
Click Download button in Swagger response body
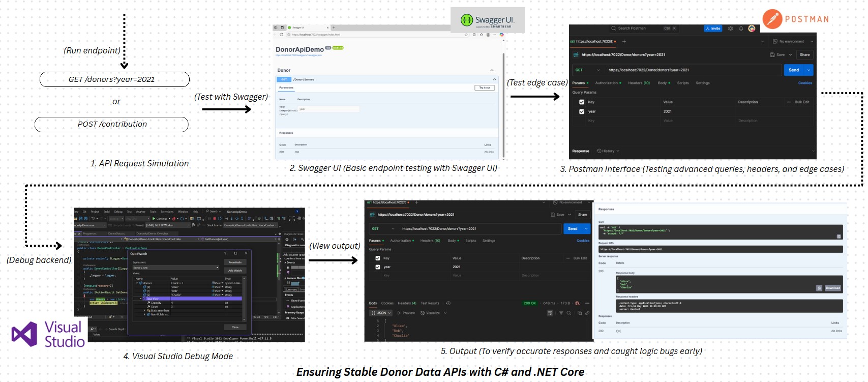click(x=832, y=288)
